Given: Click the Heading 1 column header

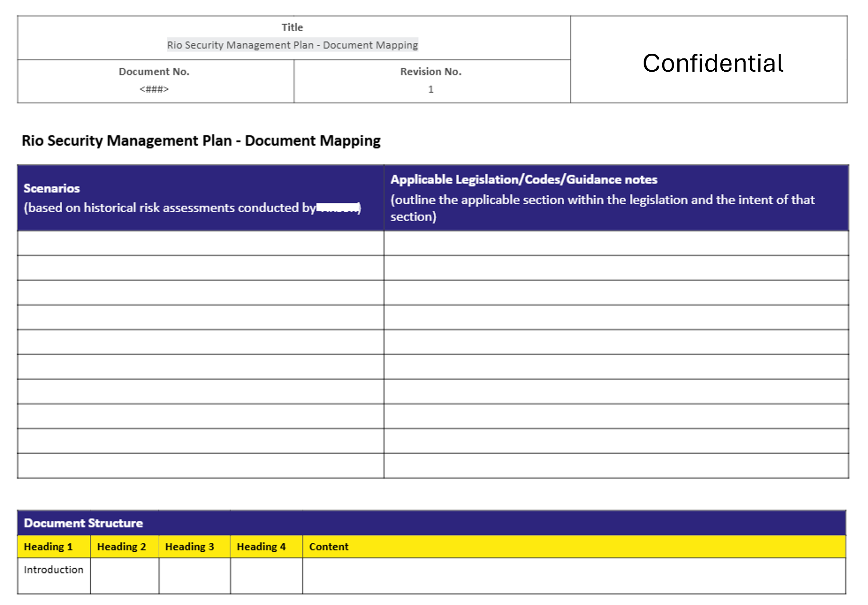Looking at the screenshot, I should tap(48, 547).
